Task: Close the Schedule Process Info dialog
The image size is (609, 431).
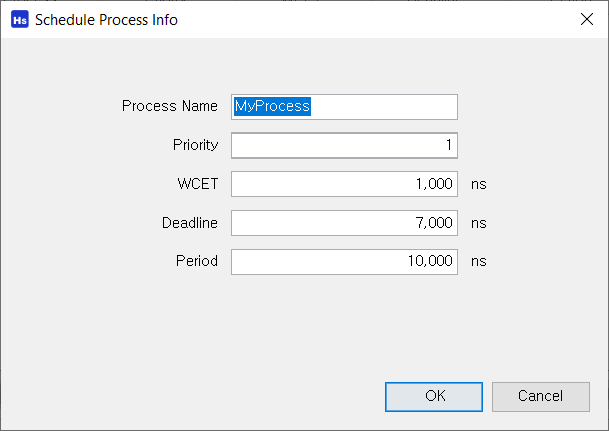Action: 586,19
